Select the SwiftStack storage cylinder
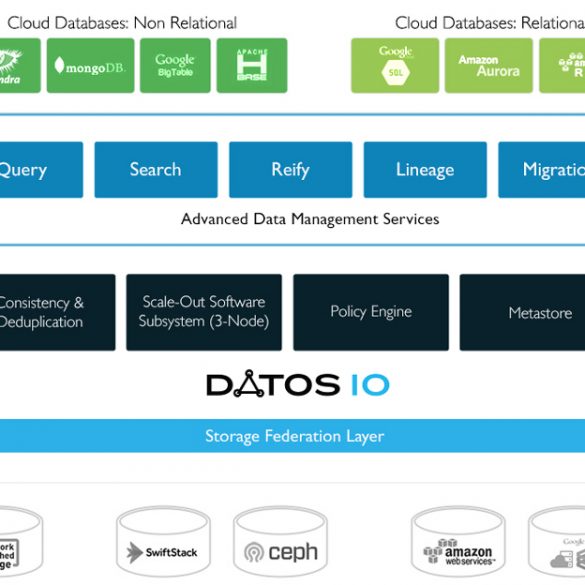Screen dimensions: 585x585 pyautogui.click(x=163, y=541)
